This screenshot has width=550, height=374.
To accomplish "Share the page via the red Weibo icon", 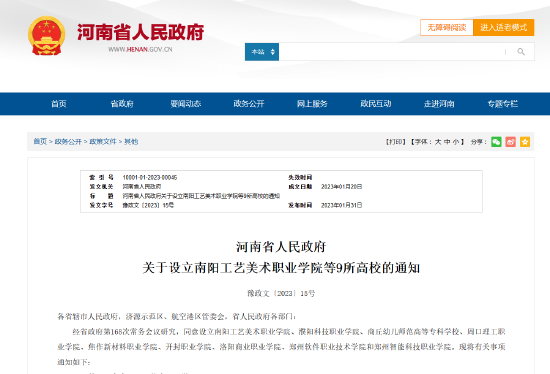I will click(510, 142).
